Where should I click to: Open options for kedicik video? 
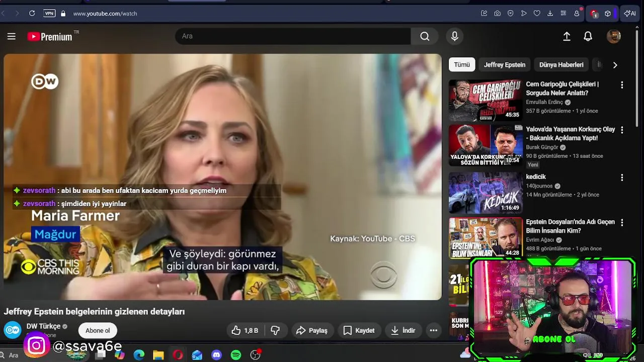click(x=622, y=177)
